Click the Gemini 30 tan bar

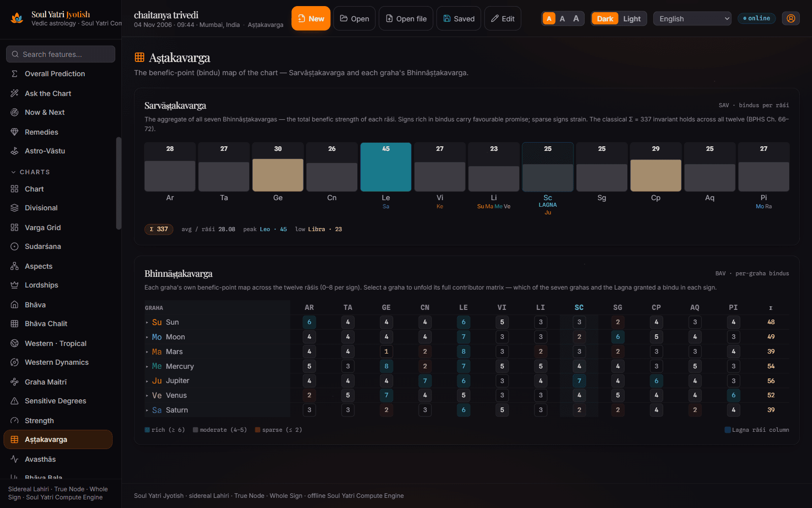pos(278,175)
